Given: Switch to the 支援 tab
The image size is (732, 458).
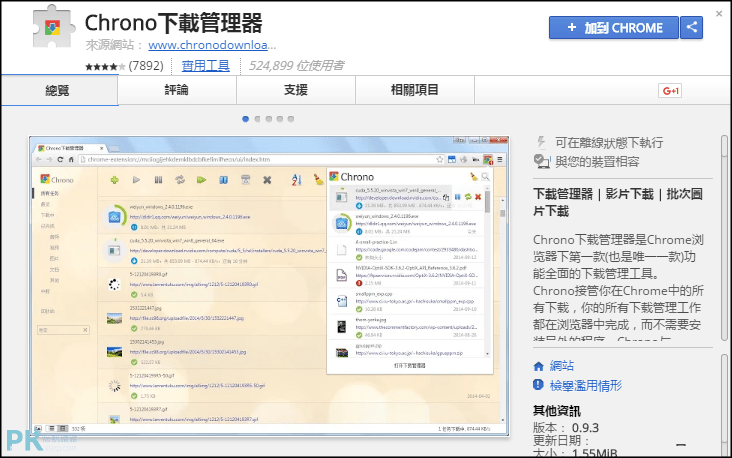Looking at the screenshot, I should [x=296, y=90].
